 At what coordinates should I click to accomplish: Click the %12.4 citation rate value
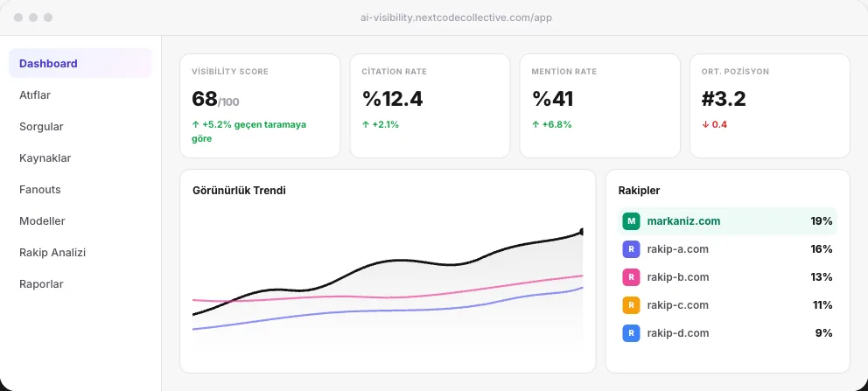click(393, 99)
